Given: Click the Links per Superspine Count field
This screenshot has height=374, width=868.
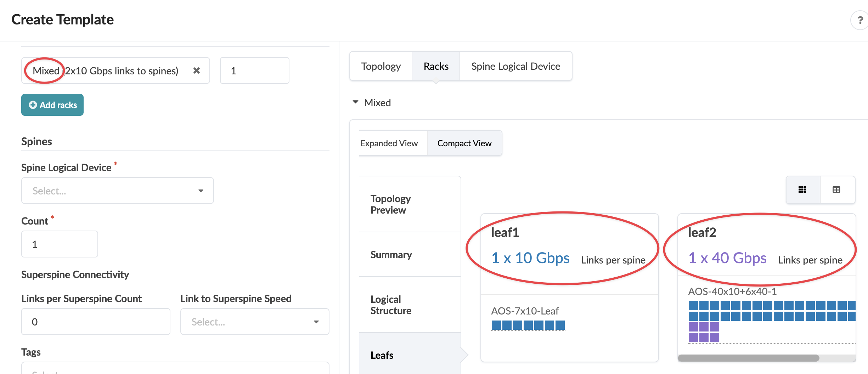Looking at the screenshot, I should 96,322.
